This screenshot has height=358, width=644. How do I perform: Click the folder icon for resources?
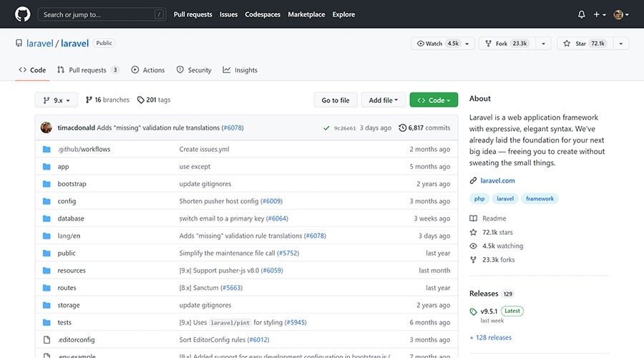coord(47,271)
